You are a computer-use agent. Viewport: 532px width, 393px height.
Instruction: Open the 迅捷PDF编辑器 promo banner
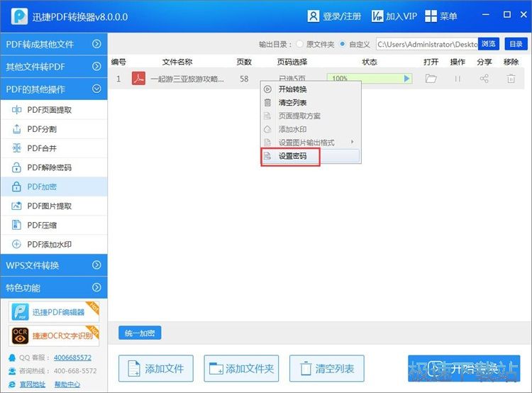[54, 311]
